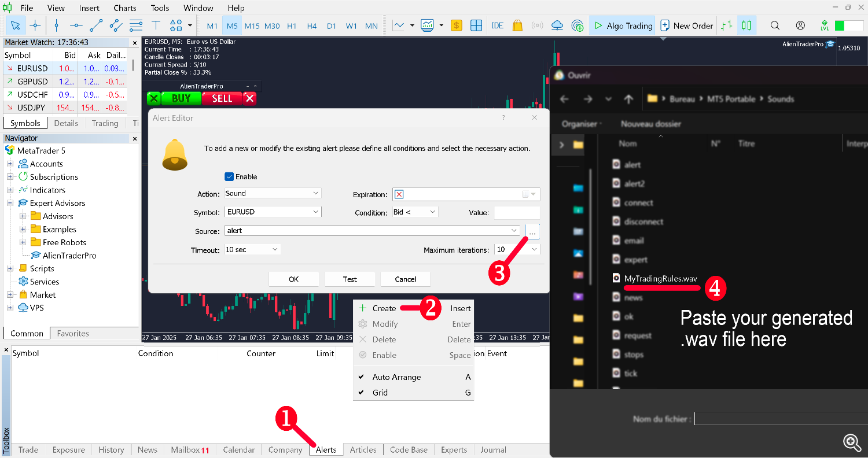Open the Timeout dropdown
The width and height of the screenshot is (868, 458).
(252, 249)
